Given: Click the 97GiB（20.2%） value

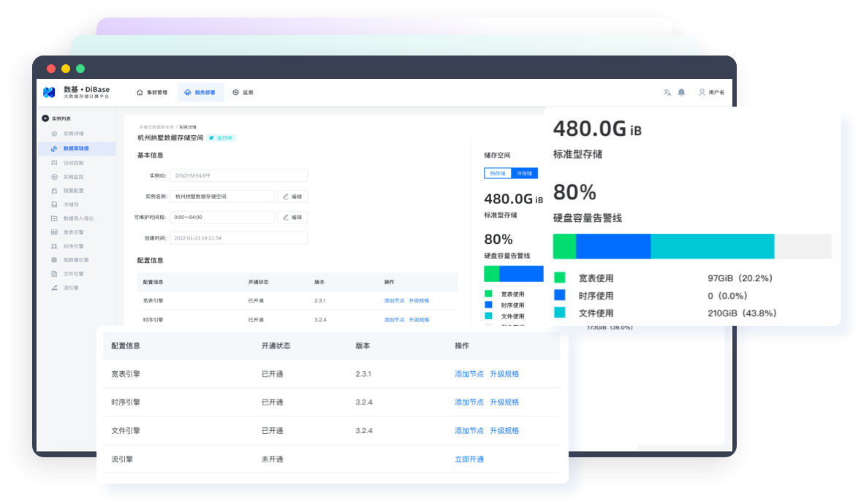Looking at the screenshot, I should coord(740,278).
